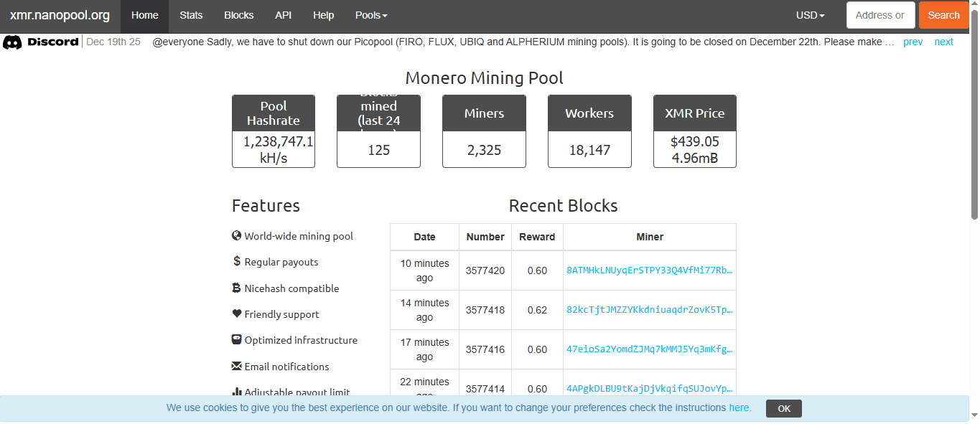This screenshot has width=980, height=424.
Task: Dismiss cookie notice with OK button
Action: (x=783, y=408)
